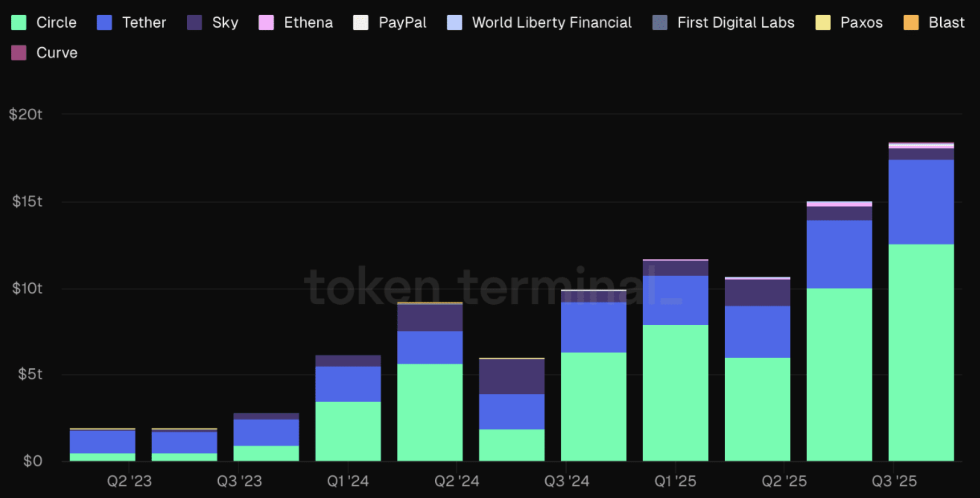Select the Q3 '25 Tether bar segment
This screenshot has height=498, width=980.
click(x=921, y=201)
